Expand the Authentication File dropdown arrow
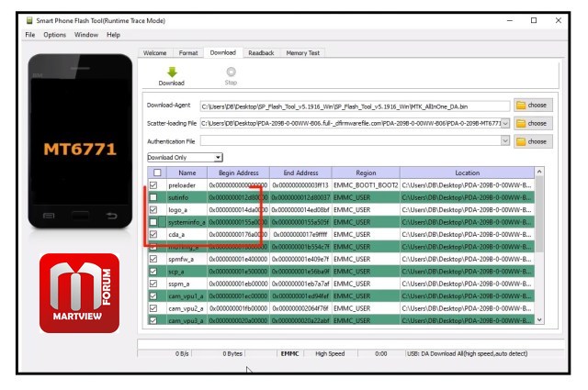The image size is (588, 390). 505,141
